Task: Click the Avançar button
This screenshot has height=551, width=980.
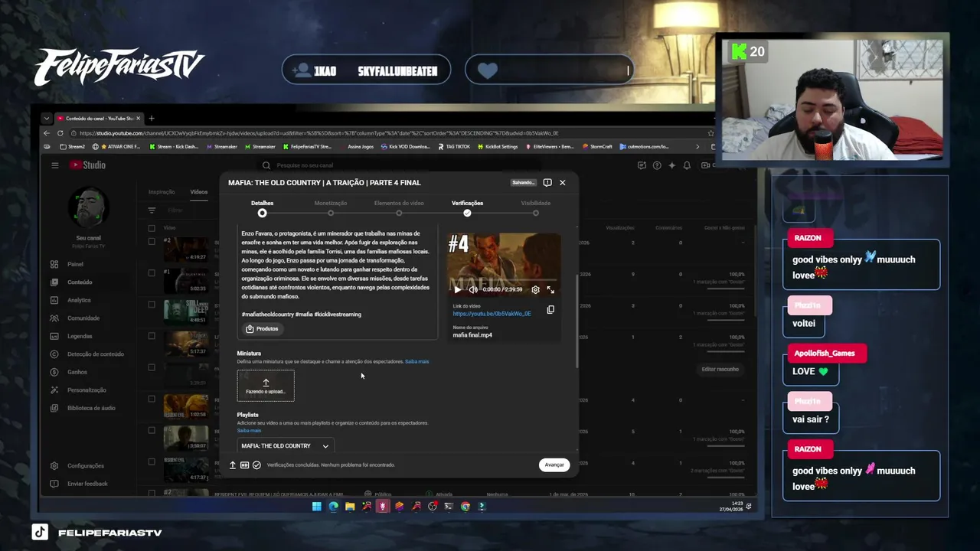Action: pos(554,465)
